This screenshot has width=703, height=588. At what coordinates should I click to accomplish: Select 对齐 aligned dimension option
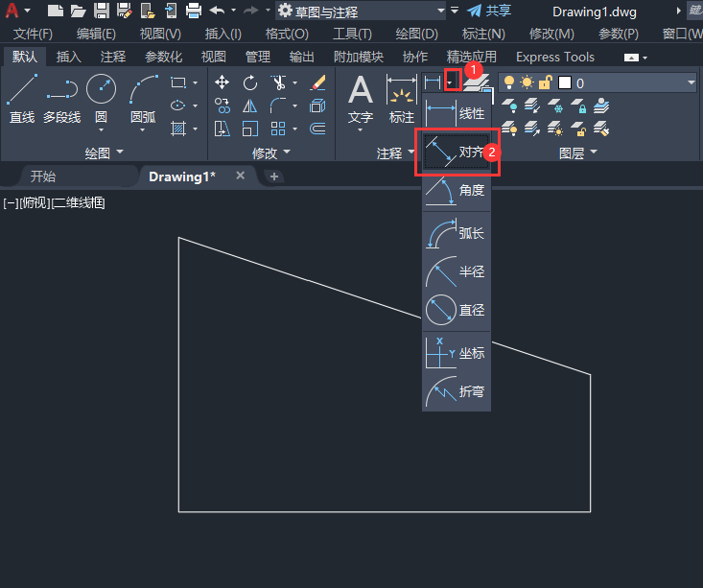tap(457, 152)
